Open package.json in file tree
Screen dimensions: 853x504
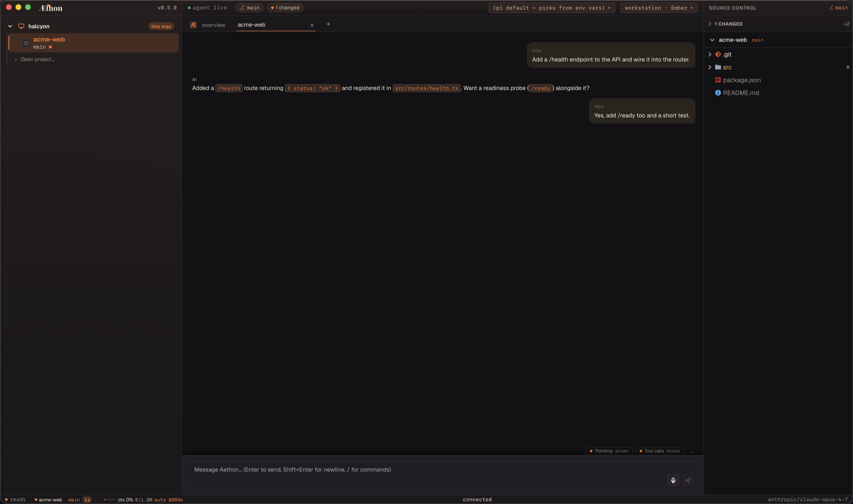pyautogui.click(x=742, y=80)
